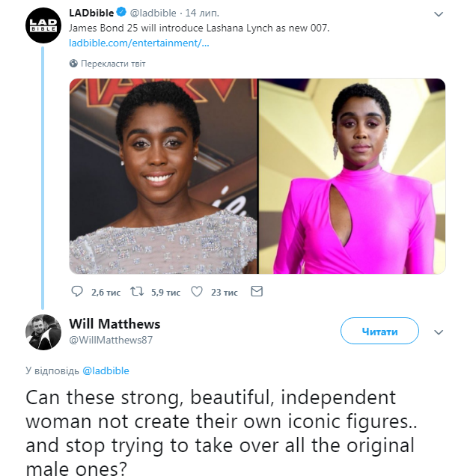Expand the LADbible tweet options chevron
470x476 pixels.
point(439,14)
